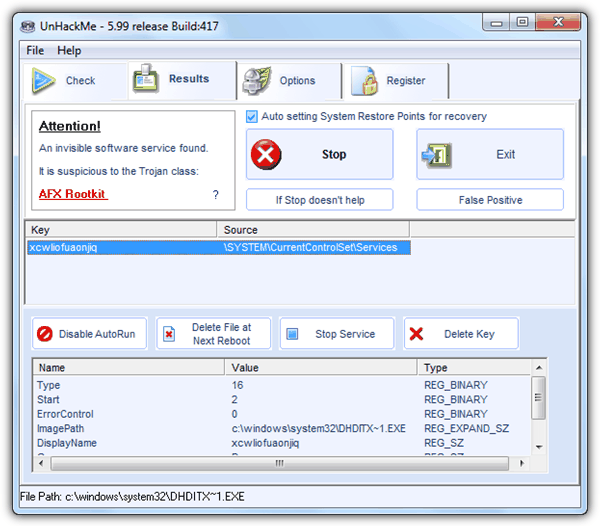Click the Options knight helmet icon
This screenshot has height=526, width=600.
[x=257, y=81]
